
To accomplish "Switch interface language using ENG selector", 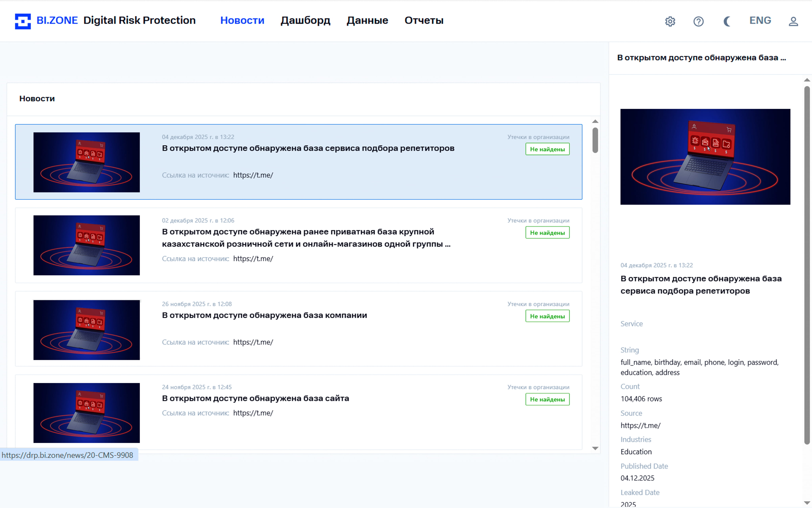I will [760, 20].
